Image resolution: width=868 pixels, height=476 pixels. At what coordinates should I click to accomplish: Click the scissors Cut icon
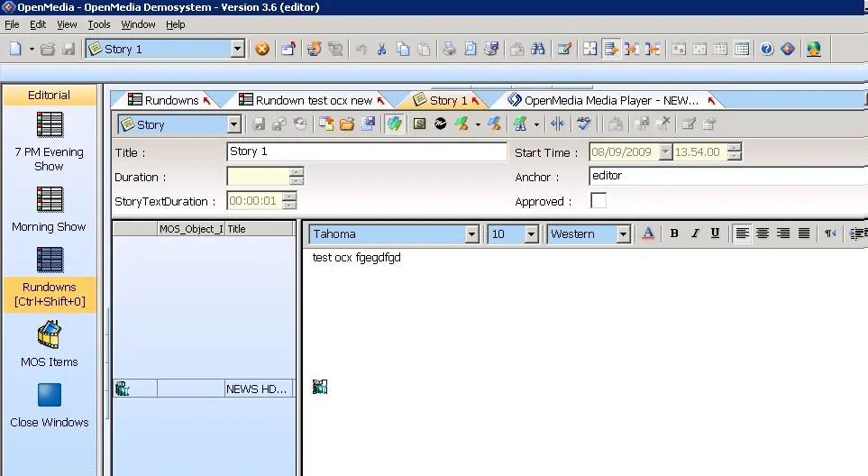382,50
